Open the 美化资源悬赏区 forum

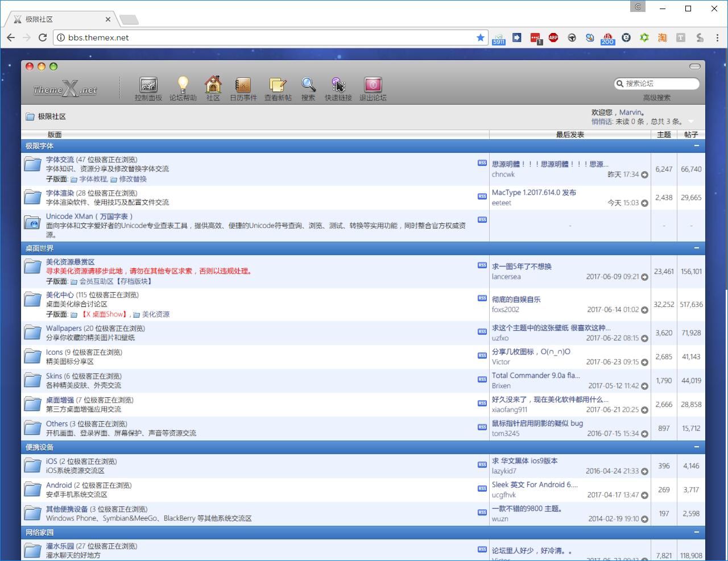pyautogui.click(x=70, y=262)
